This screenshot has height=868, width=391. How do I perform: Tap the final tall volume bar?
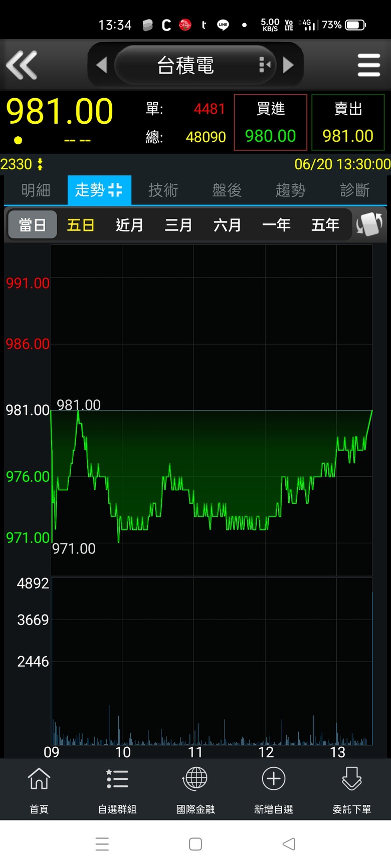coord(372,668)
